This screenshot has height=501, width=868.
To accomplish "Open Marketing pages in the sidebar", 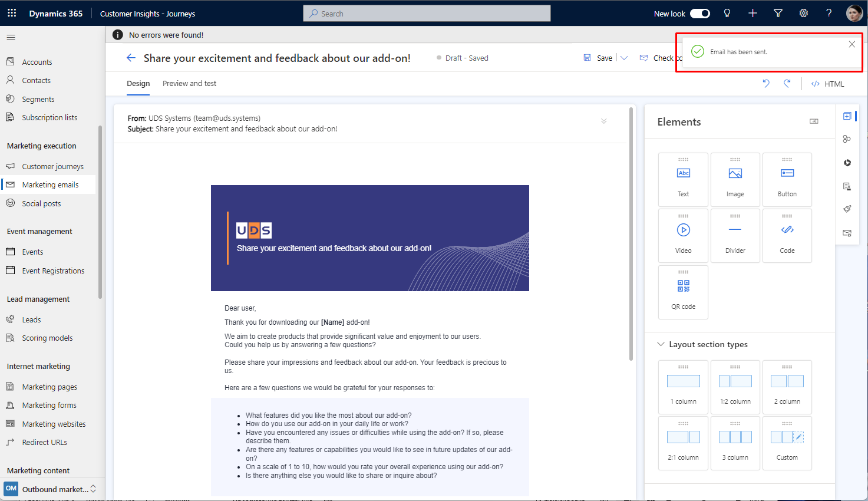I will point(48,387).
